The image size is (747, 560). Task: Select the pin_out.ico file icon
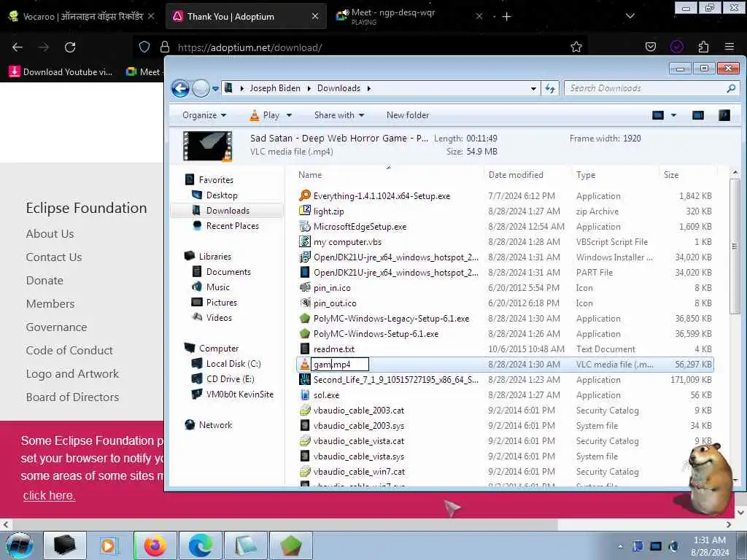pyautogui.click(x=305, y=303)
